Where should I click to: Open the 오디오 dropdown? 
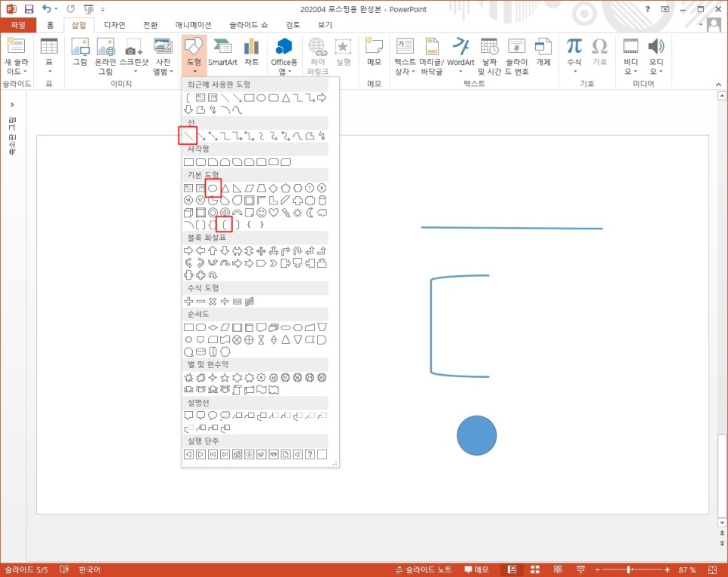point(660,72)
